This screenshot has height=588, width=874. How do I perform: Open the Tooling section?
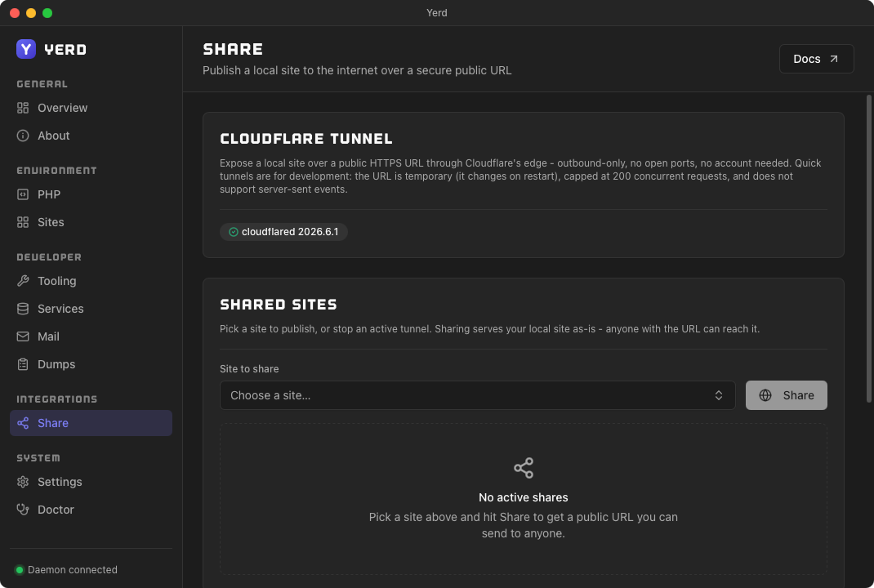91,281
